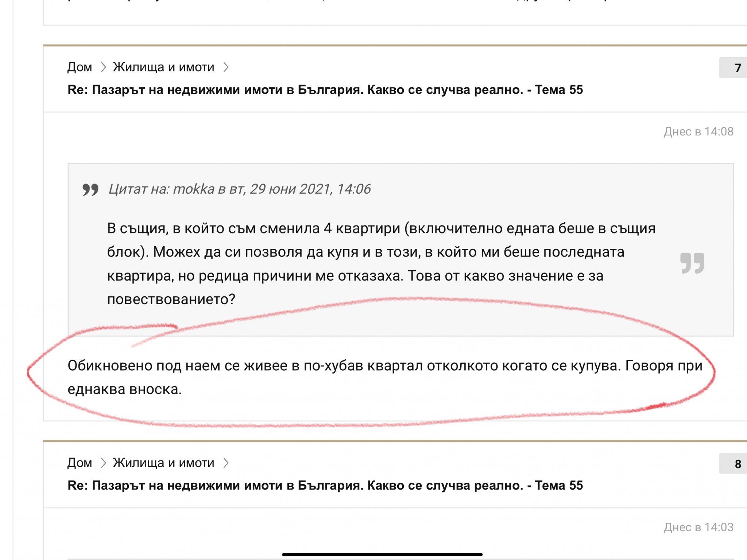Click breadcrumb chevron after Дом in post 8
This screenshot has width=747, height=560.
click(103, 463)
